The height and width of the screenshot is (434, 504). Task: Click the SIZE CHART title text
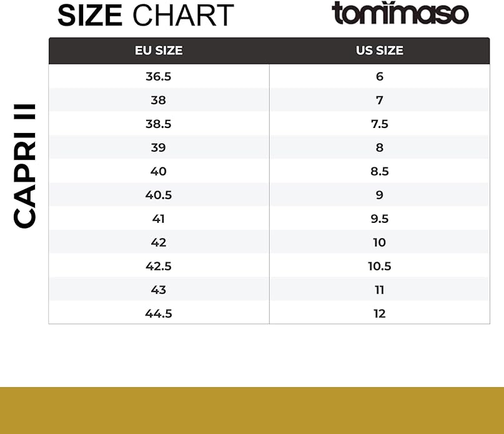146,16
